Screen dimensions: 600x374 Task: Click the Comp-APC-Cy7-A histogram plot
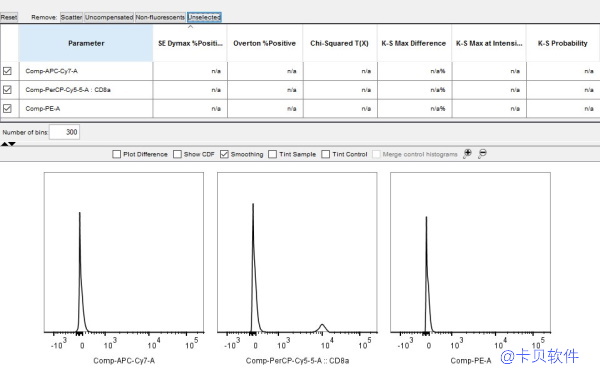tap(124, 253)
